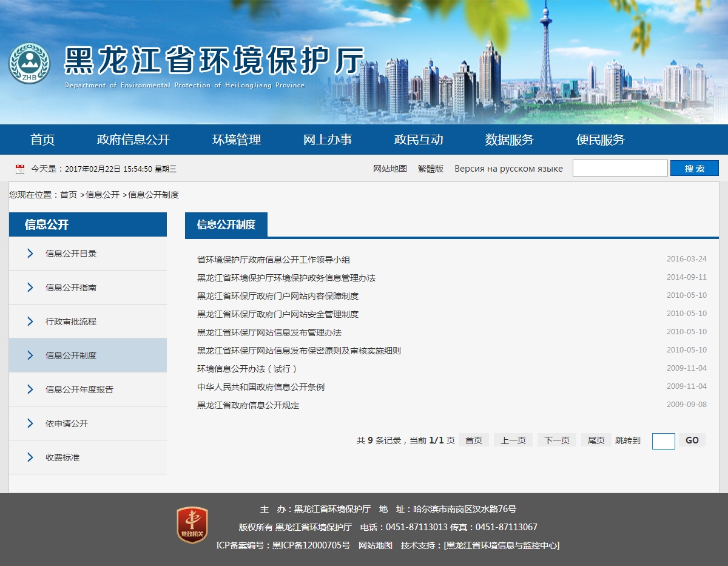Viewport: 728px width, 566px height.
Task: Click the page number jump input box
Action: [663, 441]
